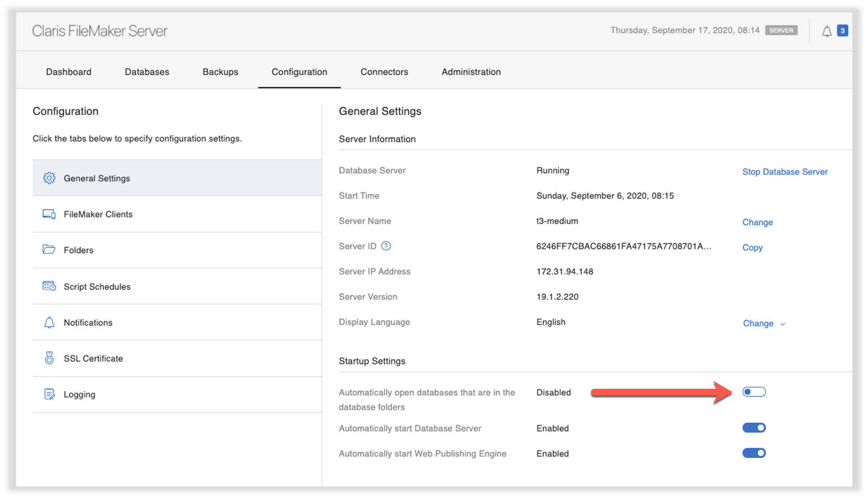Click the notification bell in top bar
Image resolution: width=868 pixels, height=499 pixels.
827,30
